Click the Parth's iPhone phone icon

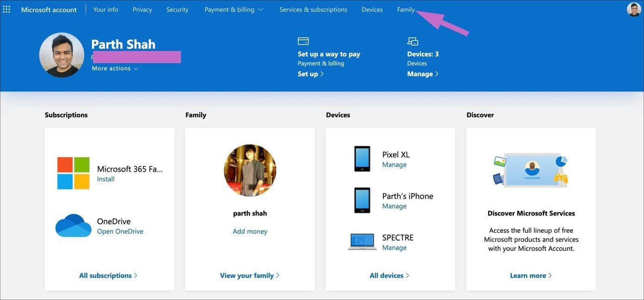[x=362, y=200]
